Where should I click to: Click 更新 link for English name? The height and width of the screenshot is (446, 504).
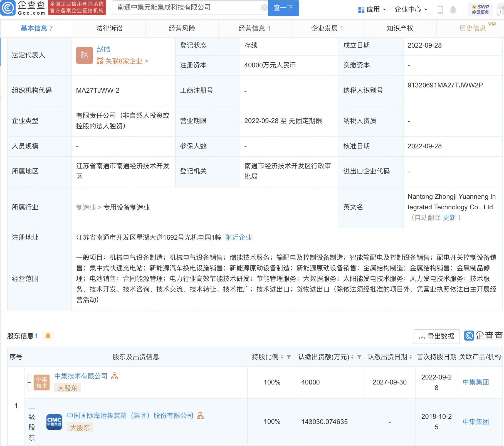[x=449, y=218]
